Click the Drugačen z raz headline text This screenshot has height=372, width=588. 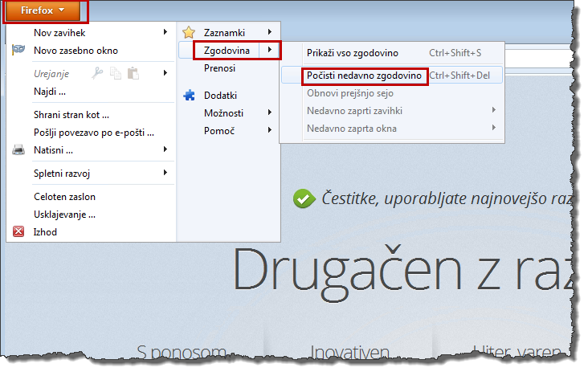[x=402, y=272]
